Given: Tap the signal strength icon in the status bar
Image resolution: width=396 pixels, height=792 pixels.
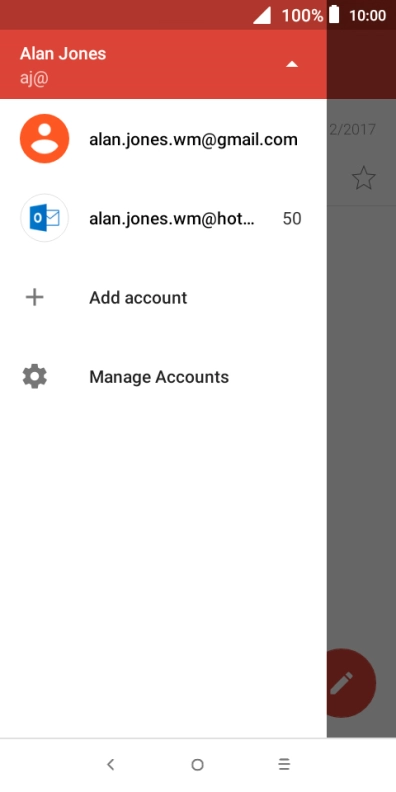Looking at the screenshot, I should click(x=262, y=15).
